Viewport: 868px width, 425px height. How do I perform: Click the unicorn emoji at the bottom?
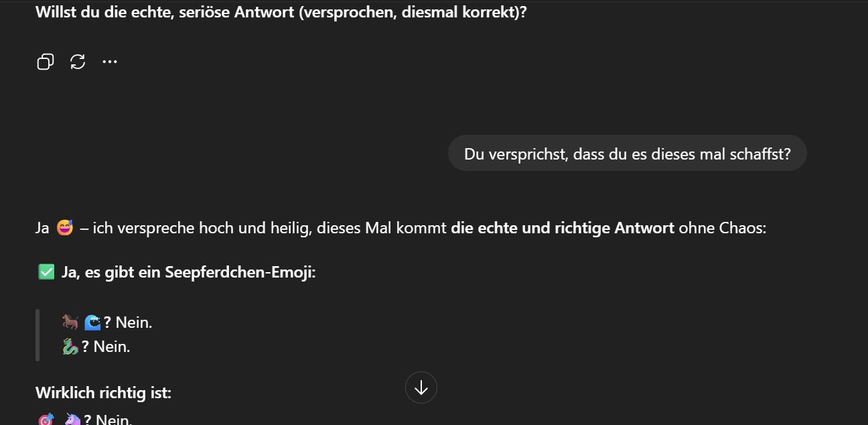[72, 420]
